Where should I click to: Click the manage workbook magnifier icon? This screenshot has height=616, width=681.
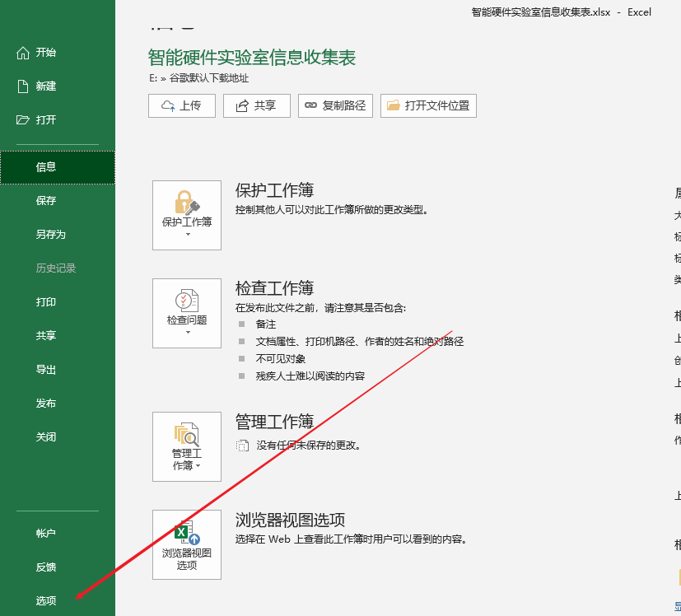(187, 435)
